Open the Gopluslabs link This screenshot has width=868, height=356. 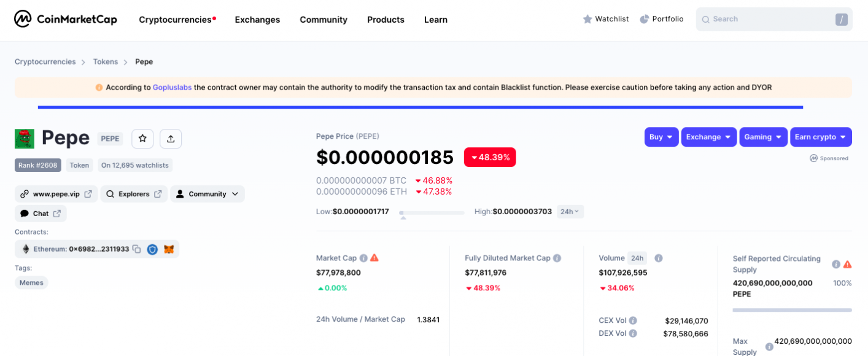coord(172,88)
